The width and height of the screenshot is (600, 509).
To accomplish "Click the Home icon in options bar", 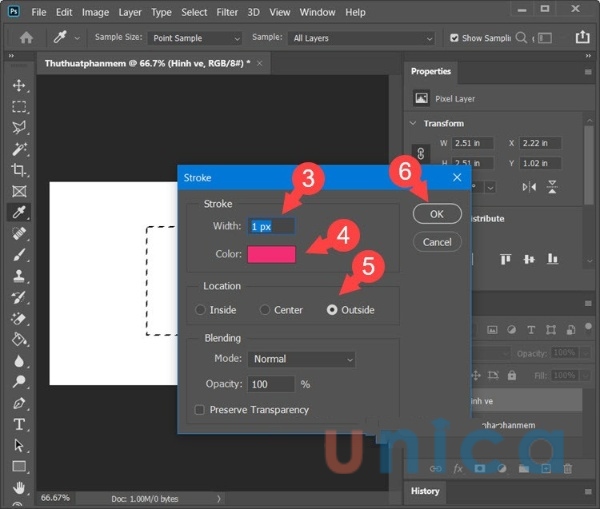I will click(25, 38).
